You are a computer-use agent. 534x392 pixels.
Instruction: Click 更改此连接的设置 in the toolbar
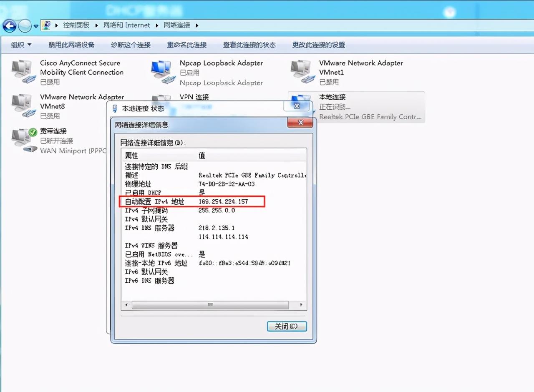pyautogui.click(x=318, y=45)
